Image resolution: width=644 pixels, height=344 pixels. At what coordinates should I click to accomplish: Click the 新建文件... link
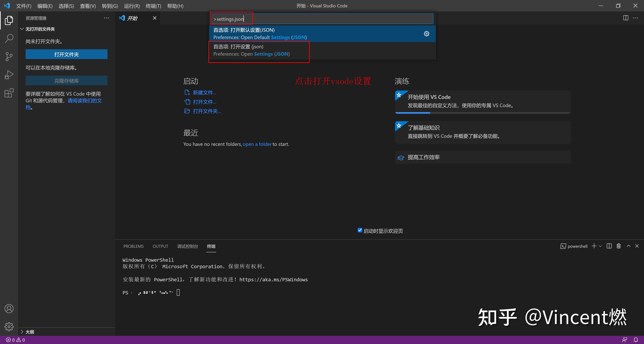tap(204, 92)
